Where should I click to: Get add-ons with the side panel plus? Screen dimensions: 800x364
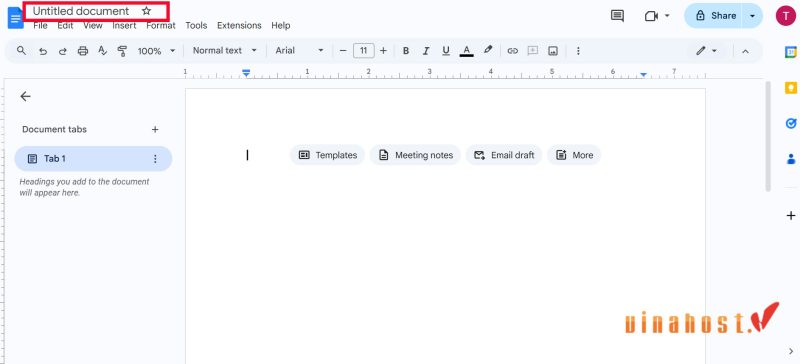point(791,215)
